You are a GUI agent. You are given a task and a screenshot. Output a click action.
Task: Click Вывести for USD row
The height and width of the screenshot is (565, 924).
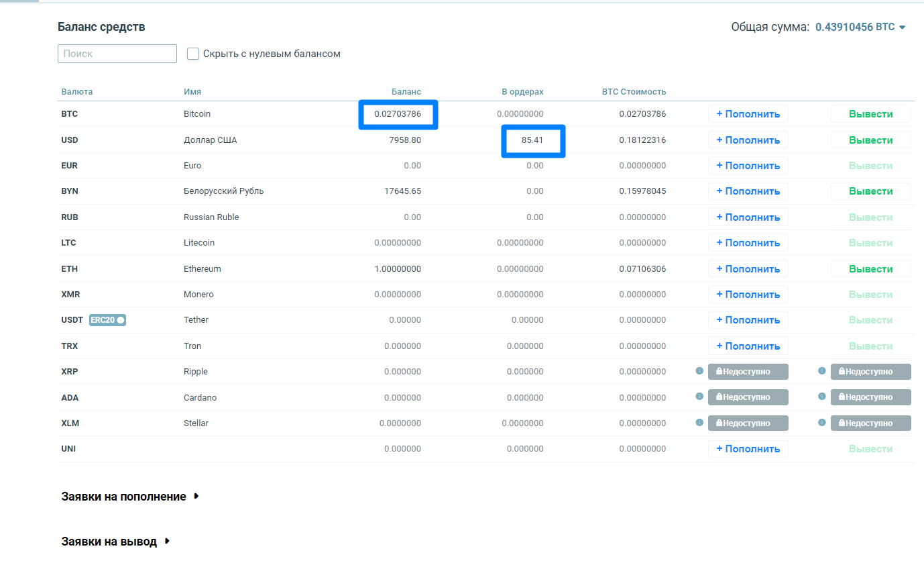coord(871,140)
